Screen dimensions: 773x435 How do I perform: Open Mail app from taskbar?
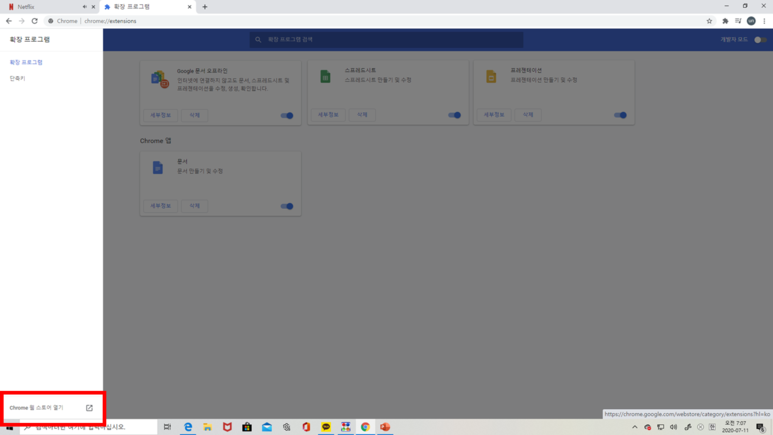(x=267, y=427)
